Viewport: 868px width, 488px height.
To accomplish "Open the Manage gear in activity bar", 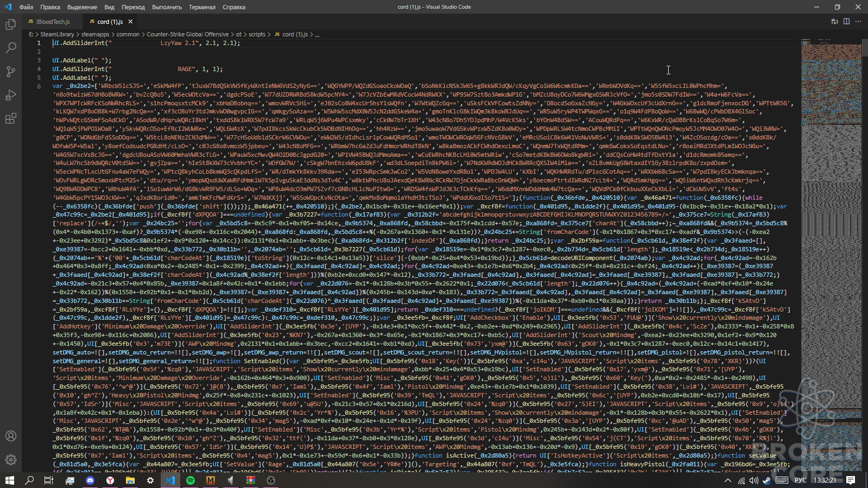I will click(x=10, y=460).
